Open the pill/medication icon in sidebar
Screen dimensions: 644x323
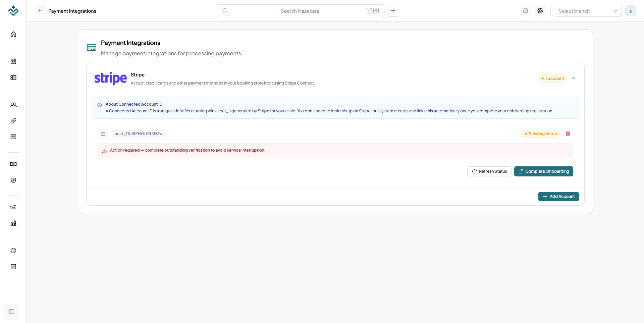[x=13, y=121]
